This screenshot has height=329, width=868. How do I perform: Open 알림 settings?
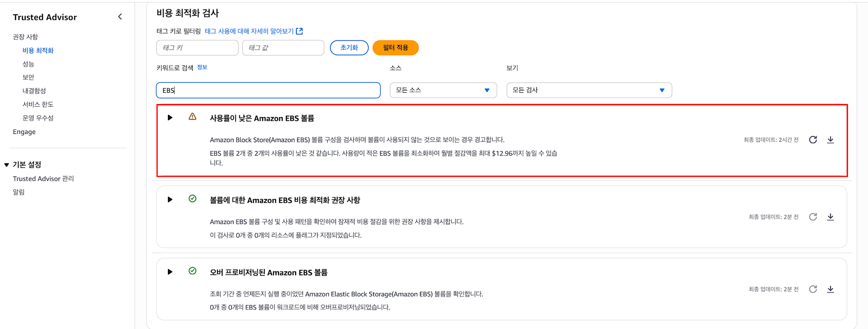[19, 192]
